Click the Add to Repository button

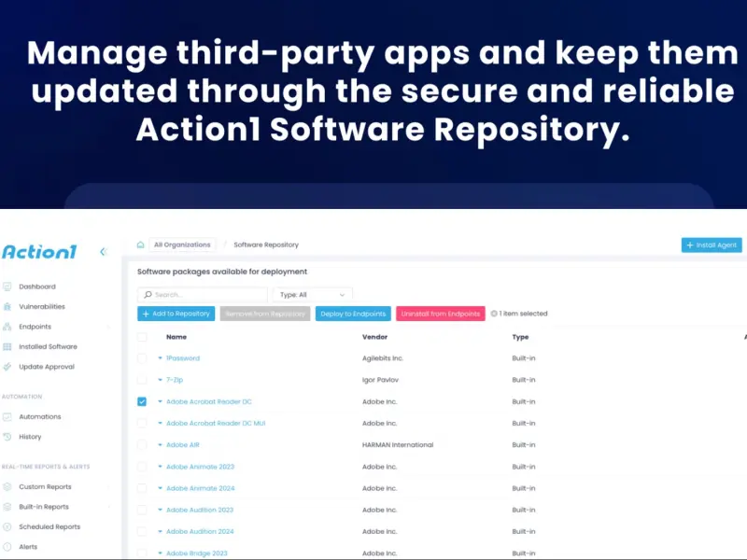176,314
